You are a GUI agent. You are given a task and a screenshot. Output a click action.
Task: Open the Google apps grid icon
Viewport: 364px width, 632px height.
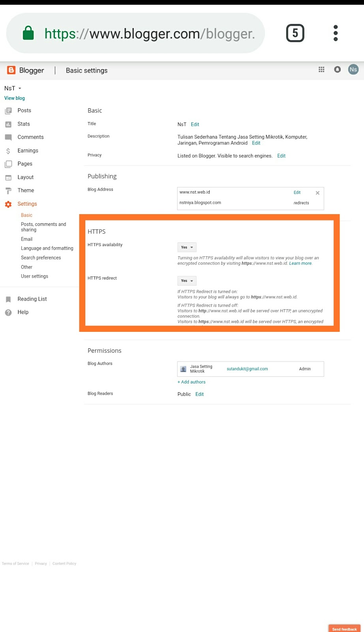321,70
